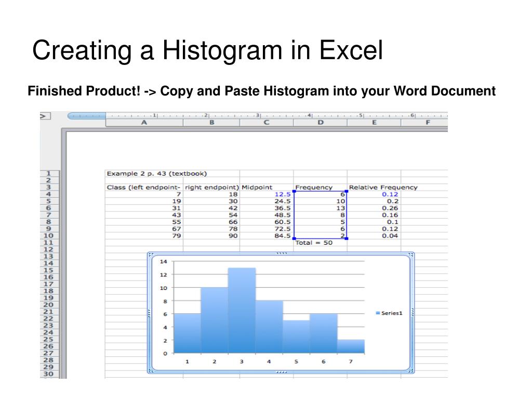Image resolution: width=532 pixels, height=399 pixels.
Task: Click the Series1 legend entry
Action: pos(389,313)
